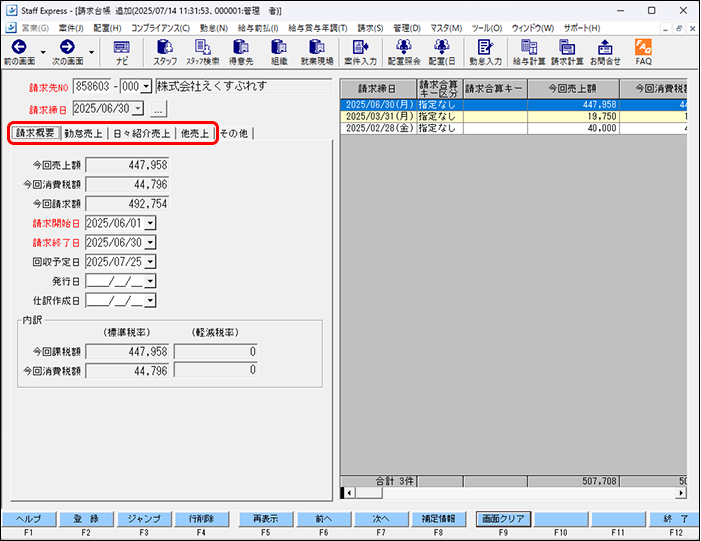The image size is (701, 541).
Task: Open the 請求計算 toolbar icon
Action: 567,52
